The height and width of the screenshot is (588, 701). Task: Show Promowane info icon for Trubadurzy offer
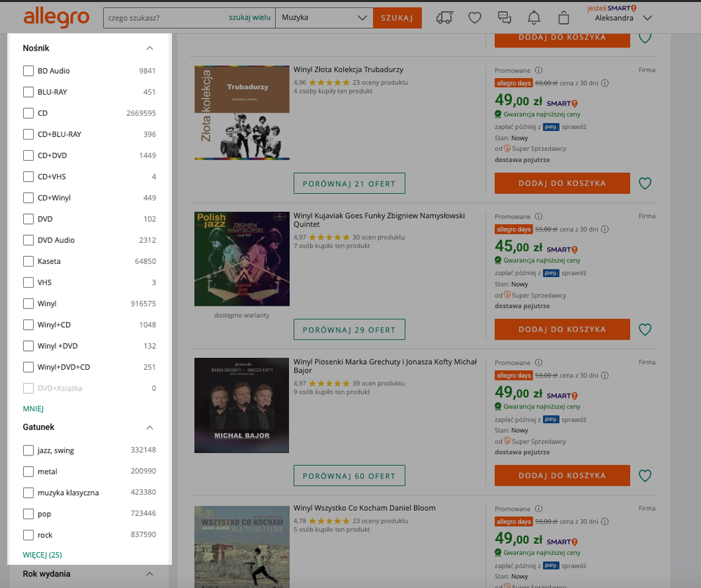[539, 70]
